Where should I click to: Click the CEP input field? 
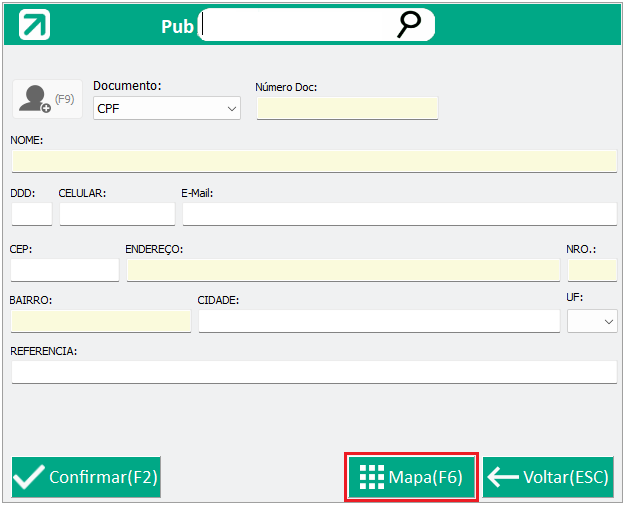(65, 270)
